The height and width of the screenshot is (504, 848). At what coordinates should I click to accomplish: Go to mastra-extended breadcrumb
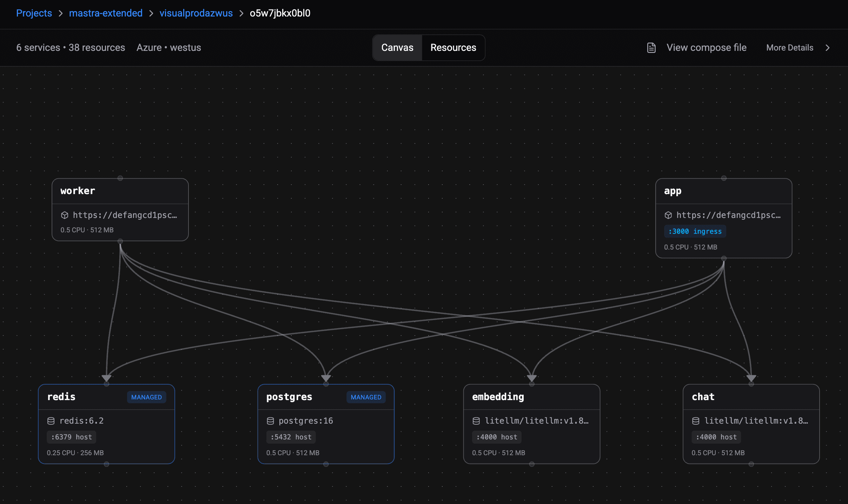(106, 13)
